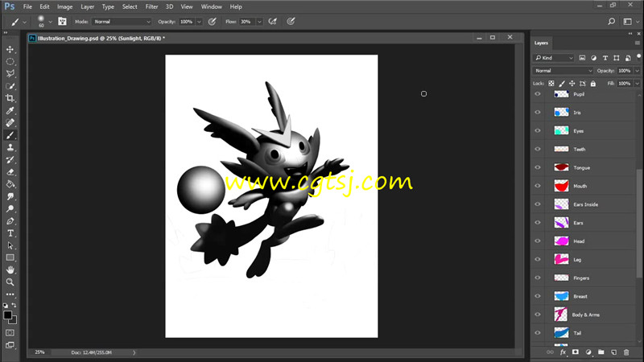Switch to the Layers panel tab

(541, 43)
